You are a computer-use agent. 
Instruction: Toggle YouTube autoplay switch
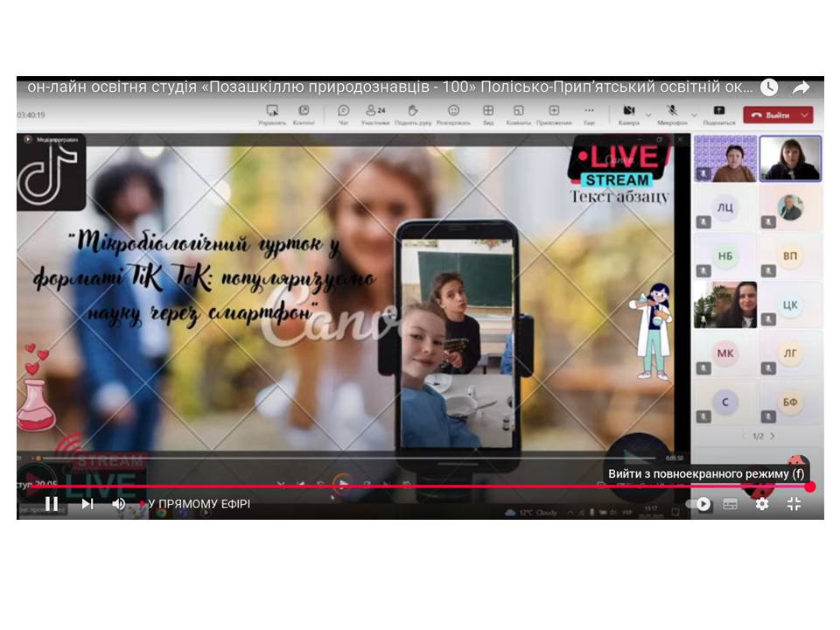700,504
